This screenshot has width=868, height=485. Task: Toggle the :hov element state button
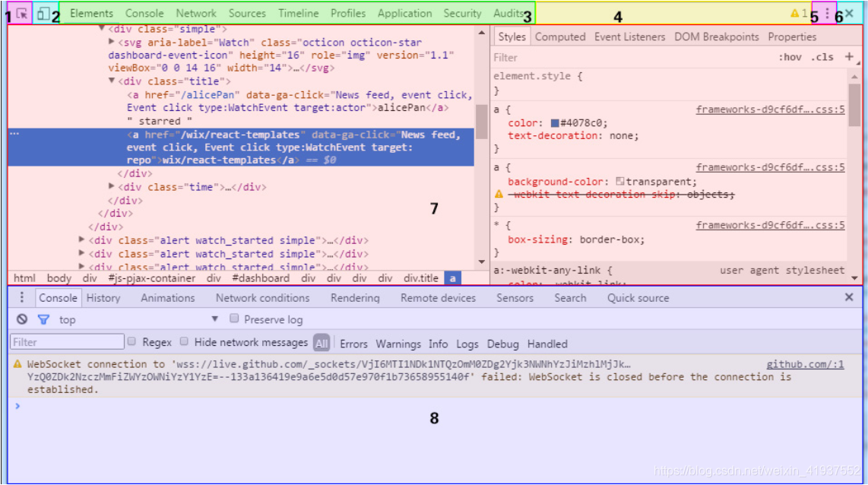coord(790,57)
